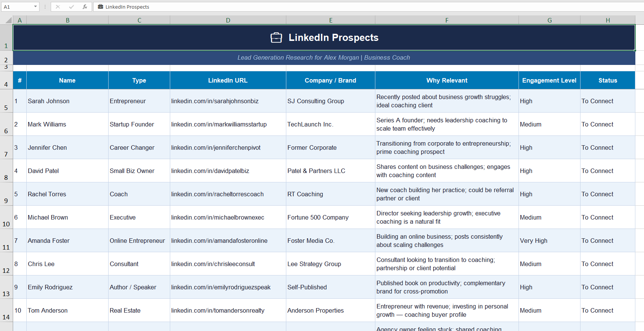Image resolution: width=644 pixels, height=331 pixels.
Task: Select the LinkedIn Prospects title cell
Action: point(324,38)
